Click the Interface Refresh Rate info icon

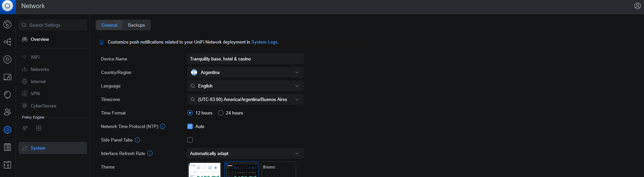click(150, 153)
